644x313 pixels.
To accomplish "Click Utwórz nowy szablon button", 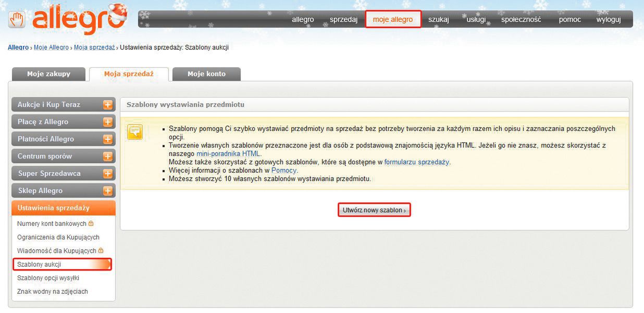I will [x=374, y=210].
